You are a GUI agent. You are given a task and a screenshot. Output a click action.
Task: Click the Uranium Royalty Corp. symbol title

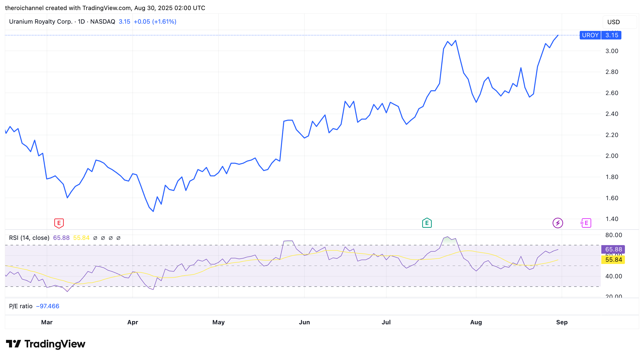pyautogui.click(x=41, y=22)
